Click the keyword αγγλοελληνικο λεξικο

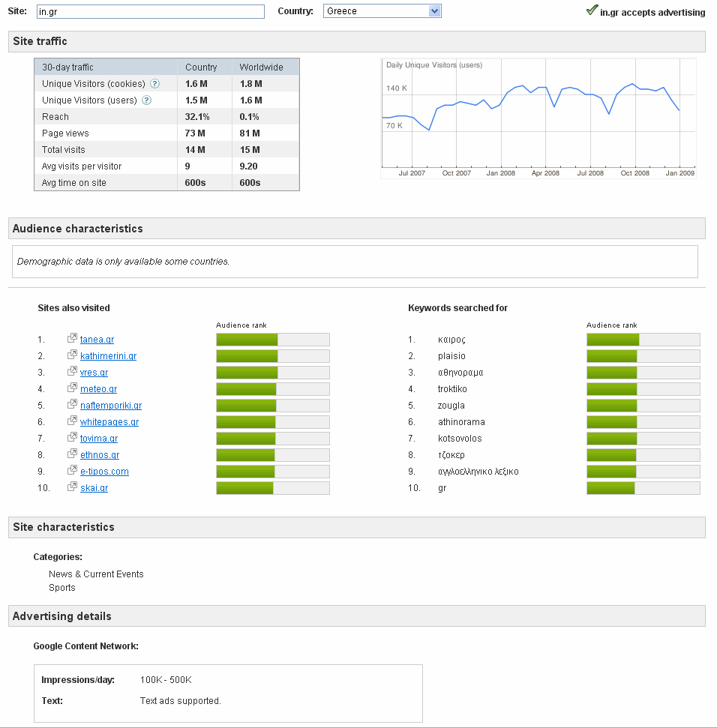point(478,472)
